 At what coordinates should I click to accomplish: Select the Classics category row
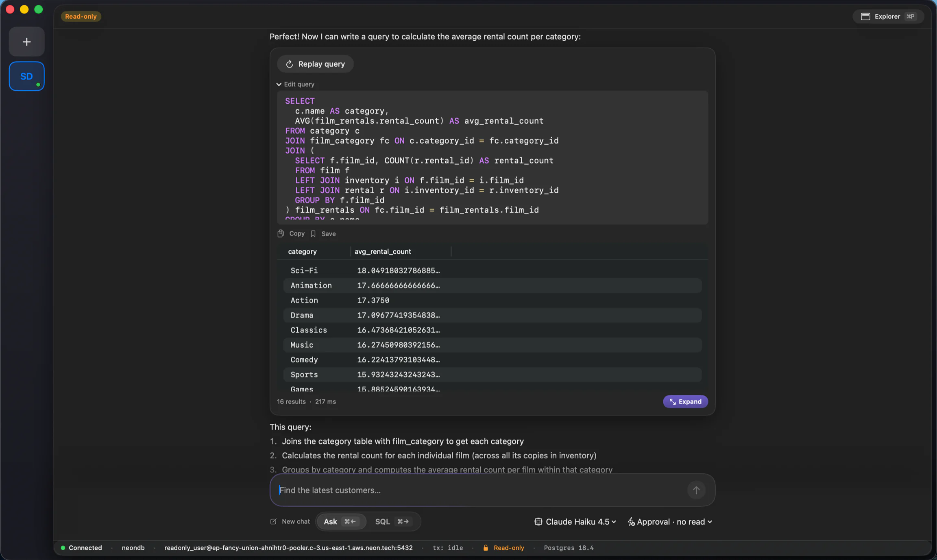tap(492, 330)
